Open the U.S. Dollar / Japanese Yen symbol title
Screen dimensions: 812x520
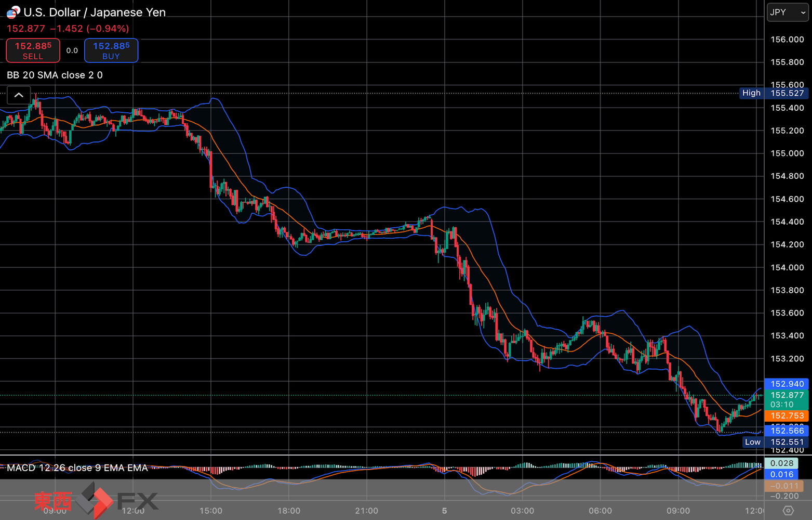[95, 12]
